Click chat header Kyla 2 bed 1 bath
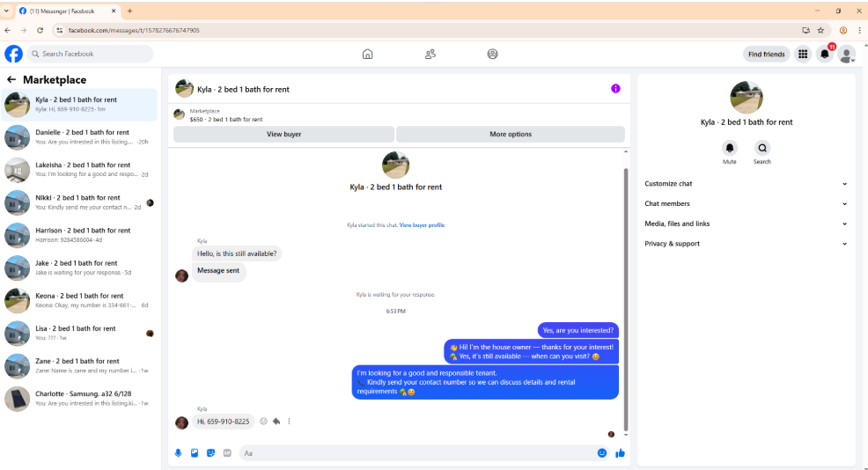 click(x=243, y=89)
